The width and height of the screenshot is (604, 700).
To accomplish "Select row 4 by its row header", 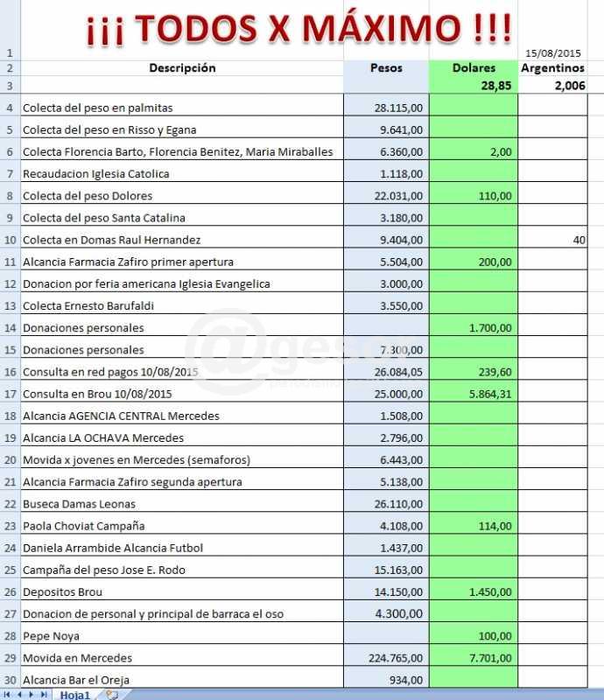I will tap(10, 108).
